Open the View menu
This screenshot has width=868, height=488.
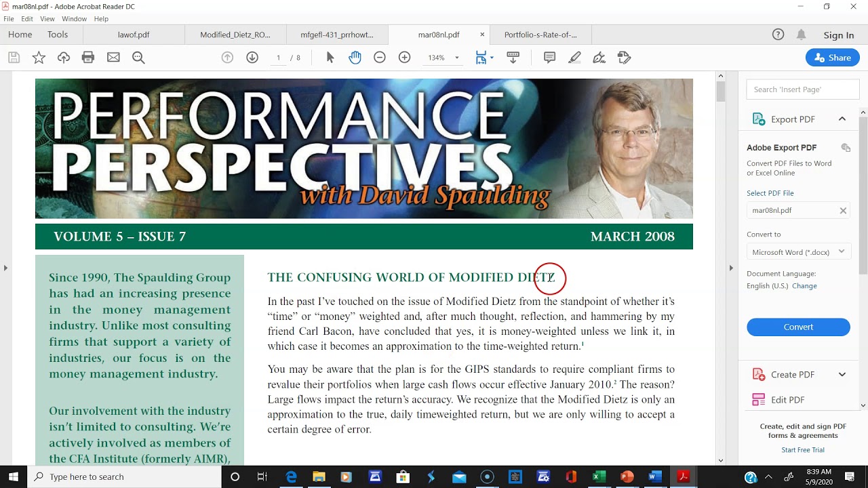[47, 19]
